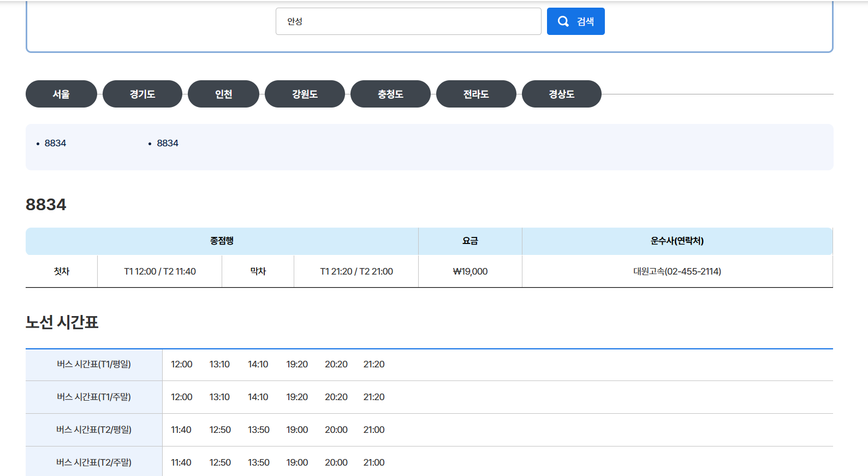Select the 버스 시간표(T1/주말) row label
This screenshot has height=476, width=868.
point(94,397)
